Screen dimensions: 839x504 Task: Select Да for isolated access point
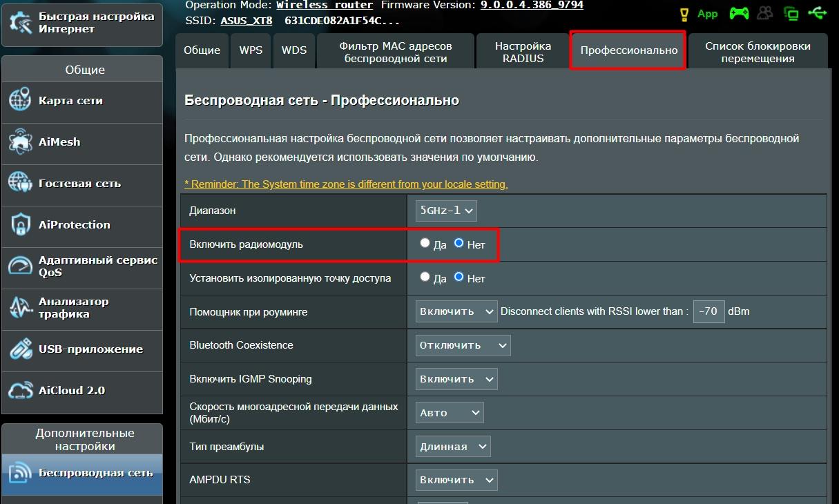(425, 277)
